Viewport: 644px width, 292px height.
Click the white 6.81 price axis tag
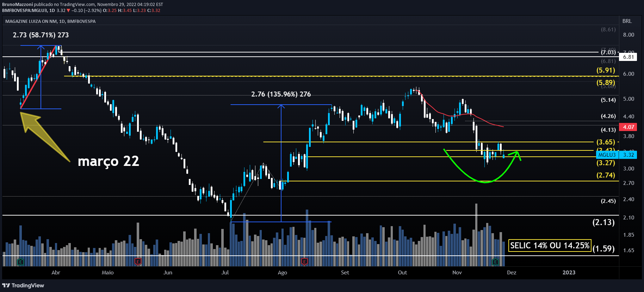628,57
